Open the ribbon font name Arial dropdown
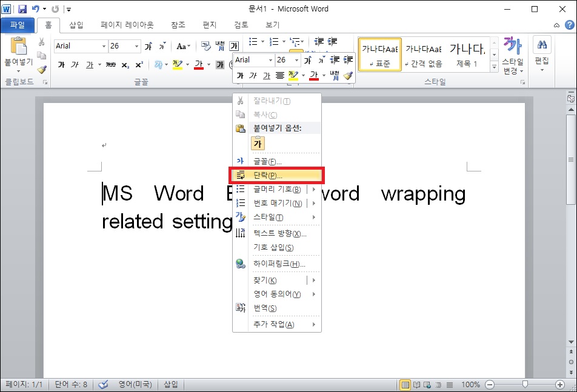This screenshot has height=392, width=577. [104, 46]
